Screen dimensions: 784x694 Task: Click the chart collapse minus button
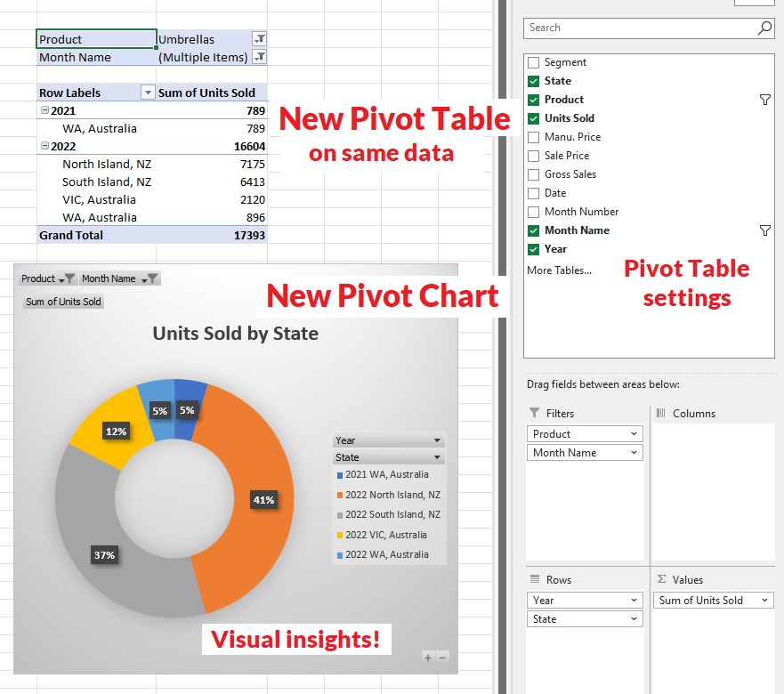pos(442,657)
